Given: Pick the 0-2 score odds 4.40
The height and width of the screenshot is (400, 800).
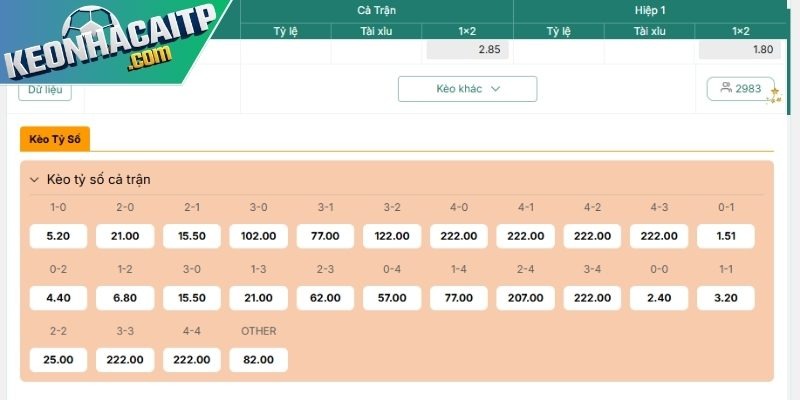Looking at the screenshot, I should [x=58, y=298].
